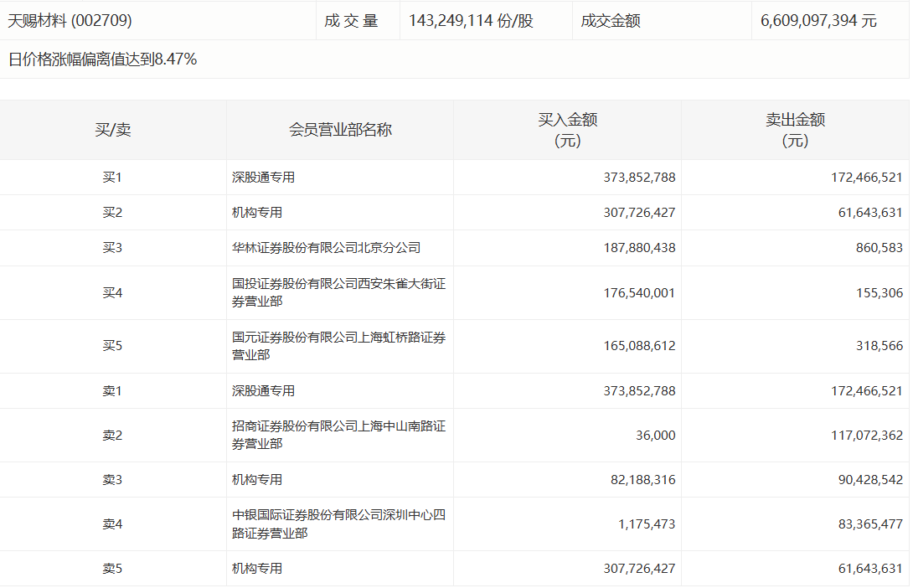Click the 买/卖 column header

click(112, 130)
